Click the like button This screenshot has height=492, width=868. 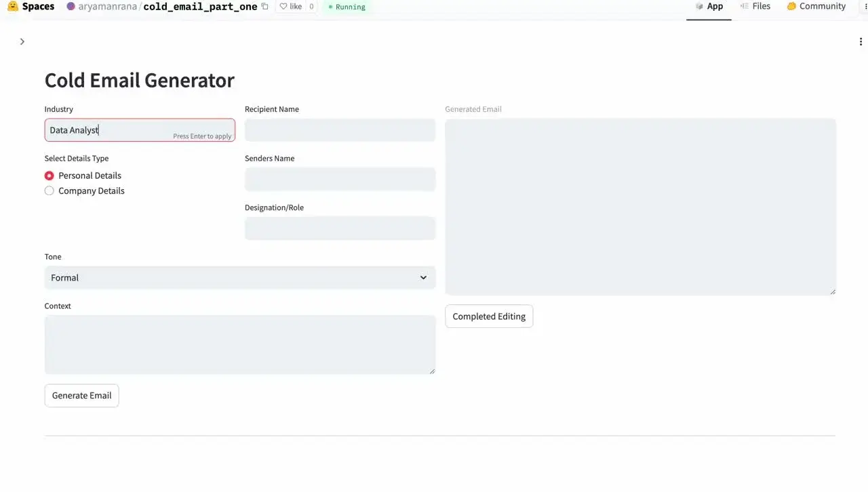click(x=291, y=7)
